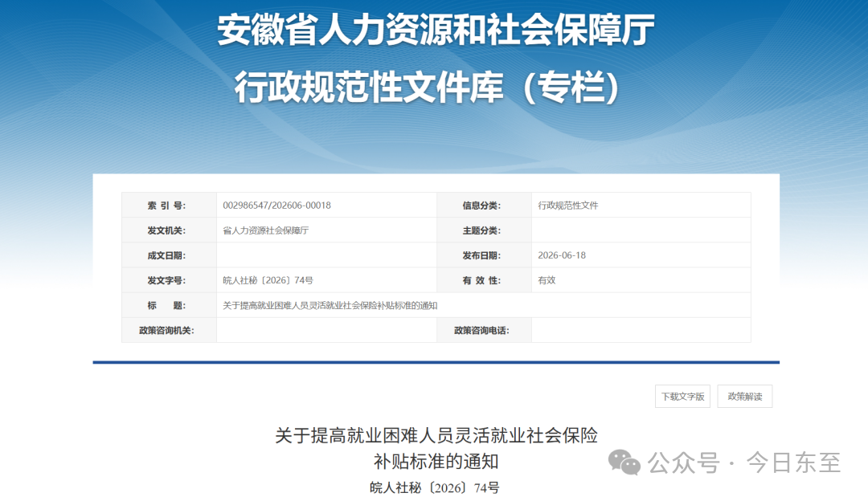The image size is (868, 497).
Task: Select the index number 002986547/202606-00018
Action: click(276, 205)
